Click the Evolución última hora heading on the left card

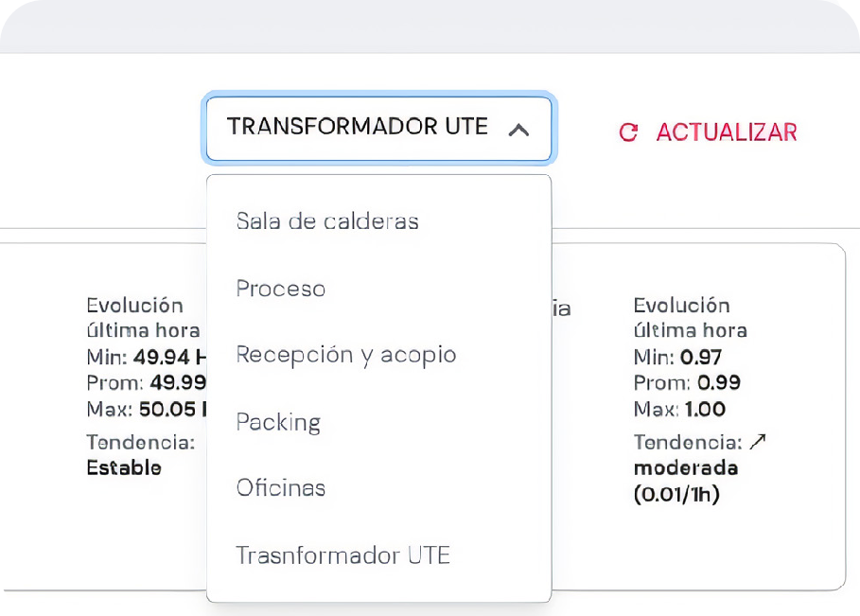coord(142,318)
